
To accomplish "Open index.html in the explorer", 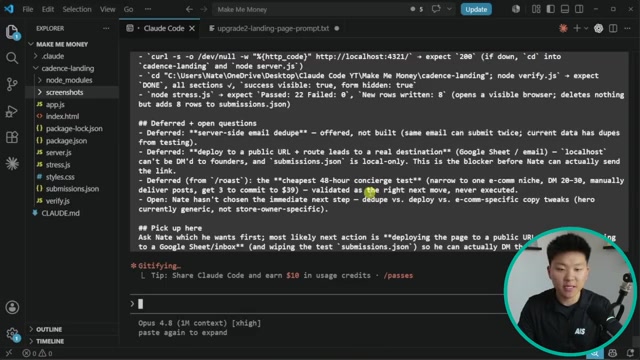I will (62, 116).
